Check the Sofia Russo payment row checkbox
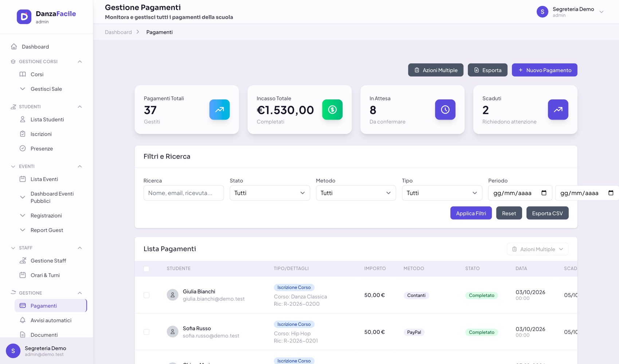Image resolution: width=619 pixels, height=364 pixels. (x=146, y=332)
